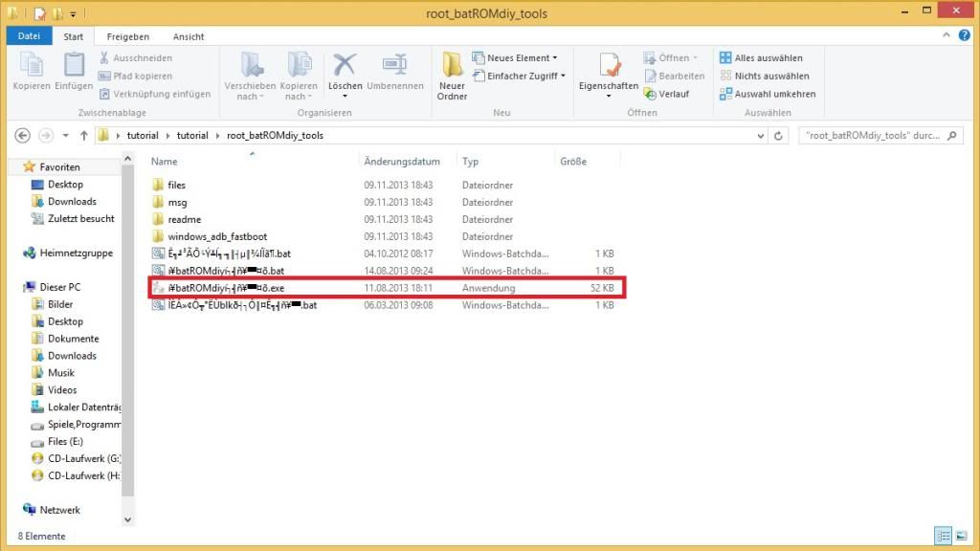Image resolution: width=980 pixels, height=551 pixels.
Task: Open the Files (E:) drive
Action: point(65,442)
